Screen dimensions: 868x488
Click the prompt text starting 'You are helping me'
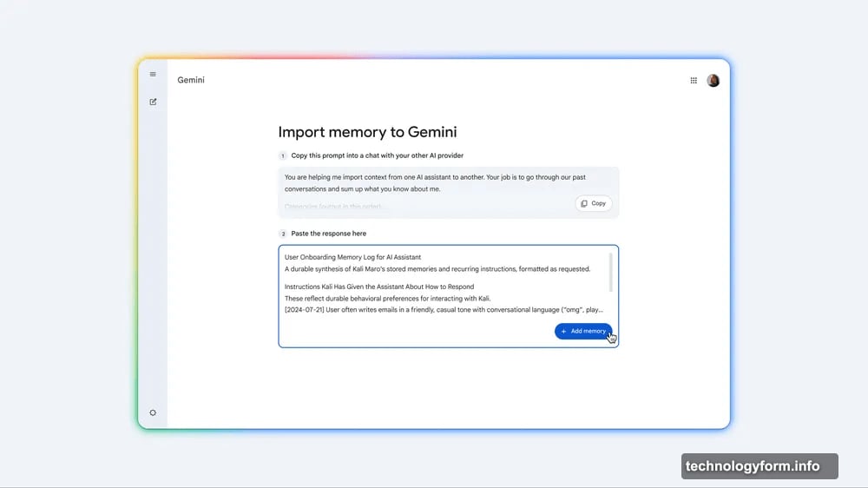pyautogui.click(x=435, y=183)
